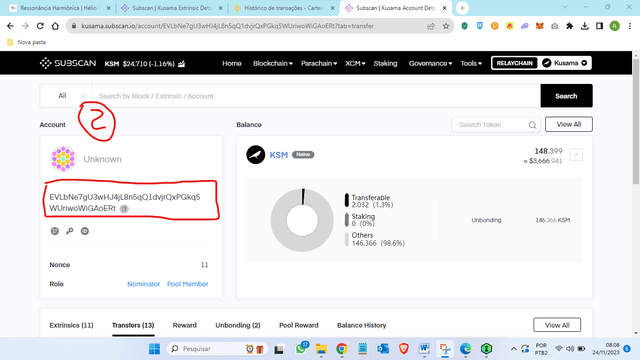Viewport: 640px width, 360px height.
Task: Expand the Blockchain menu
Action: coord(273,63)
